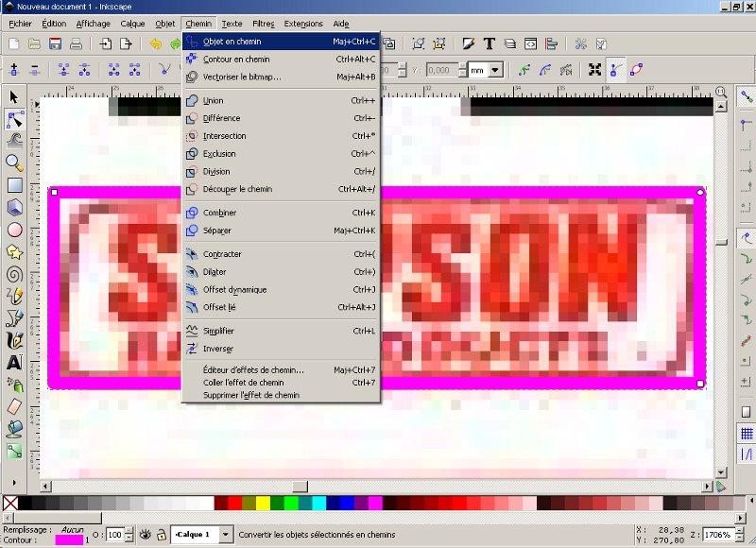Choose Vectoriser le bitmap menu entry
This screenshot has height=548, width=756.
(281, 77)
